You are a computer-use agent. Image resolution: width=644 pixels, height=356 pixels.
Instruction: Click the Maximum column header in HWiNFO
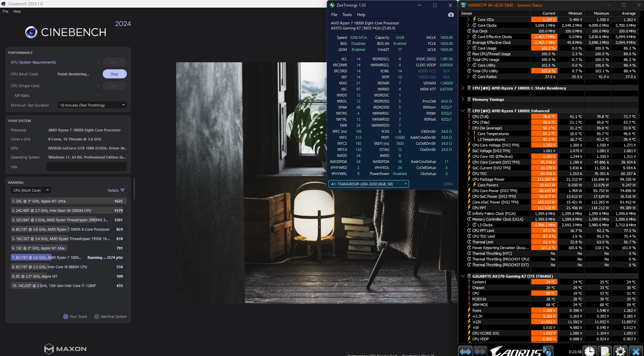coord(597,13)
